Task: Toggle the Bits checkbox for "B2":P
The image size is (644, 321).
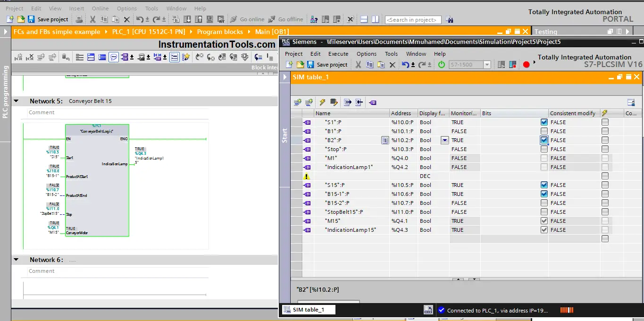Action: coord(544,140)
